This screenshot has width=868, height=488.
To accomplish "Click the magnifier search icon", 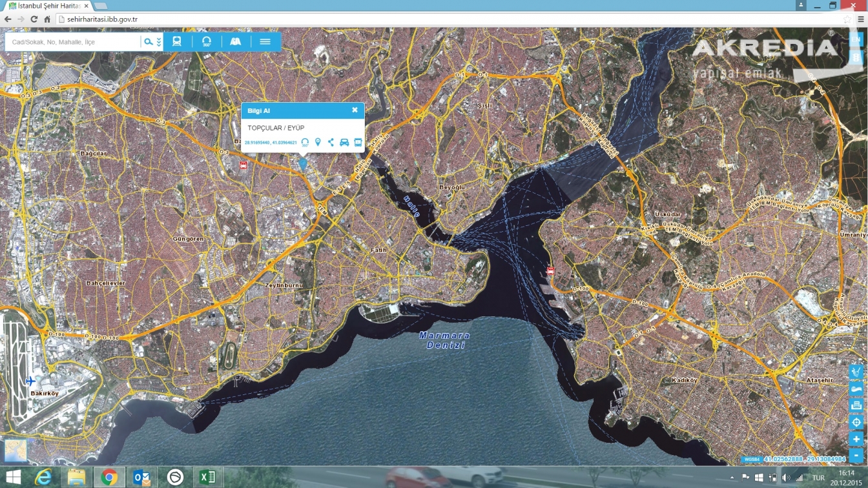I will pyautogui.click(x=149, y=42).
